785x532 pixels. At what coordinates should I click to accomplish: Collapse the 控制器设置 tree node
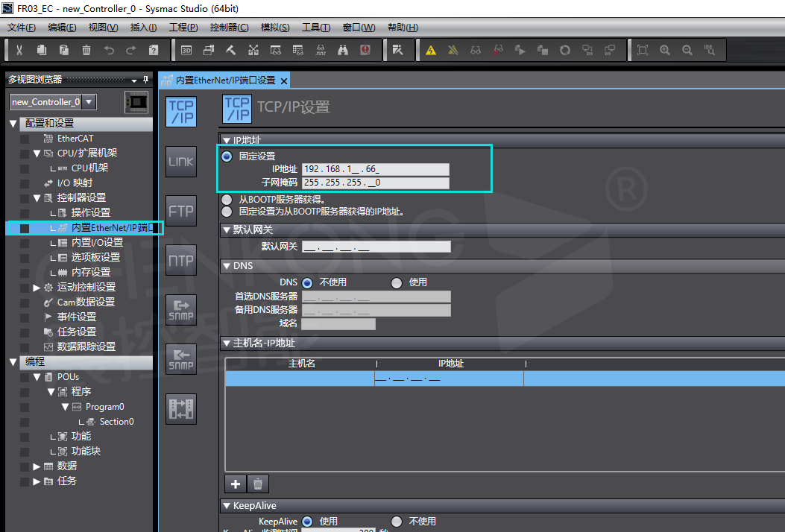click(37, 198)
